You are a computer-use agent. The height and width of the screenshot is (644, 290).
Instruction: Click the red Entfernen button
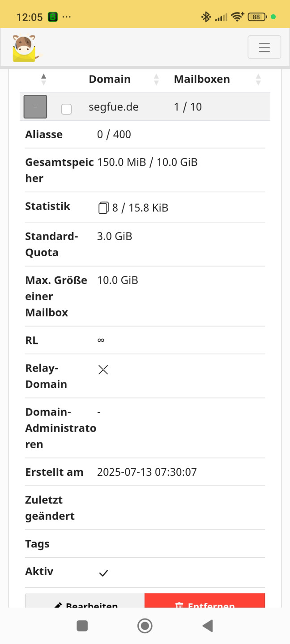click(205, 601)
